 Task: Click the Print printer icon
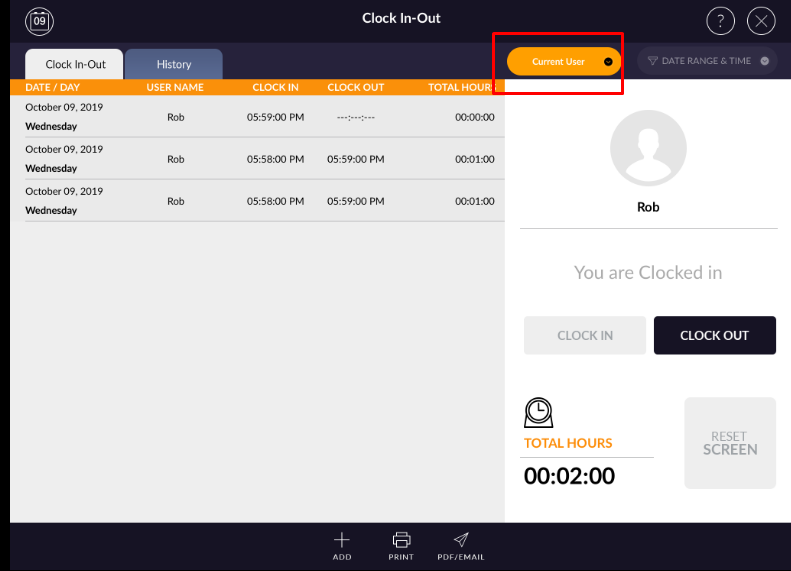point(401,540)
